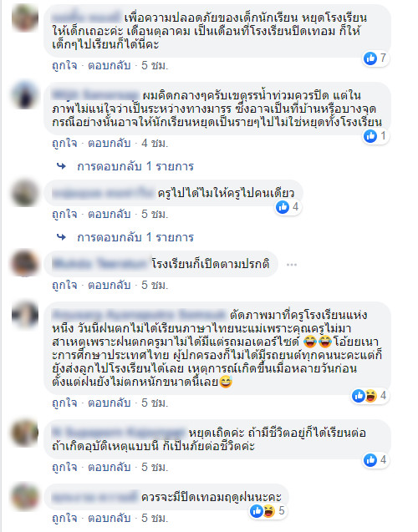Expand 'การตอบกลับ 1 รายการ' under the third comment
Screen dimensions: 418x532
point(135,237)
